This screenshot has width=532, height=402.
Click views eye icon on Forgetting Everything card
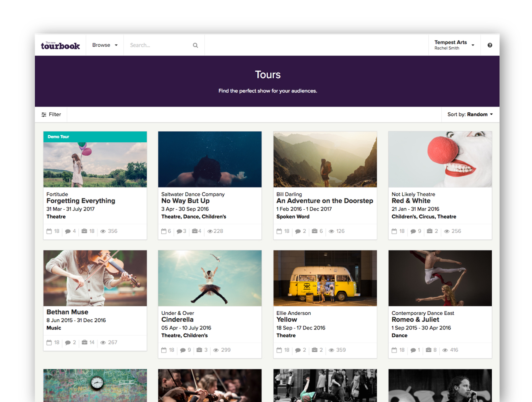coord(103,231)
